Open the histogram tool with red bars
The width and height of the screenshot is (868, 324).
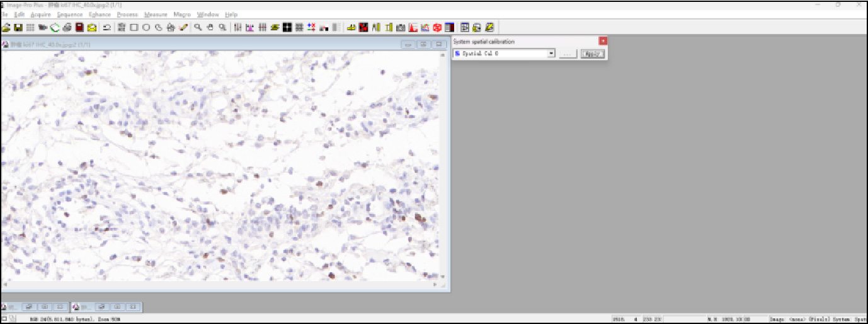click(x=413, y=27)
